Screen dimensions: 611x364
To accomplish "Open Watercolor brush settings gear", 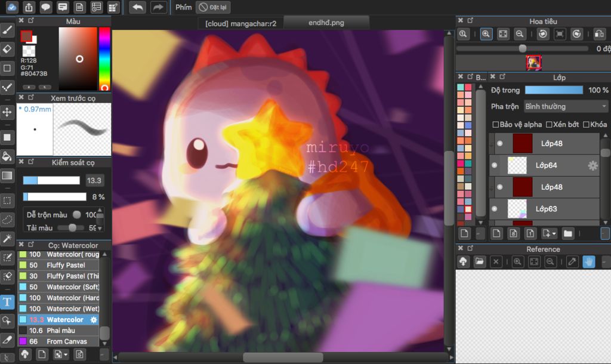I will coord(94,320).
